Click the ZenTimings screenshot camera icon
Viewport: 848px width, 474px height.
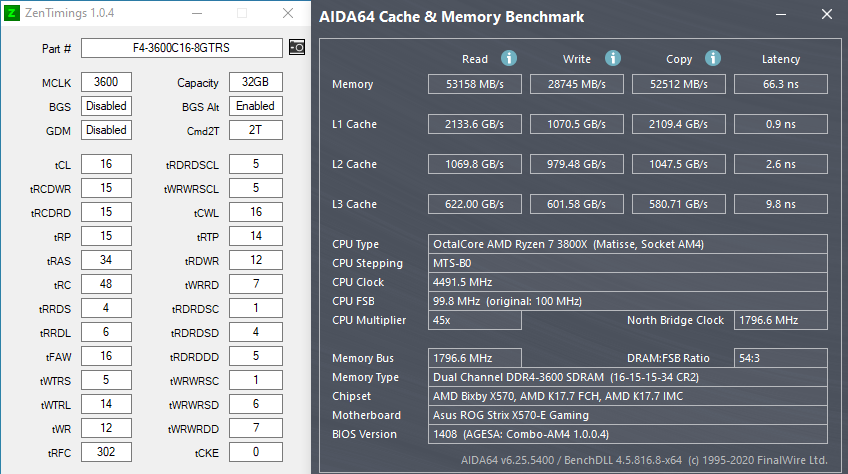[297, 48]
